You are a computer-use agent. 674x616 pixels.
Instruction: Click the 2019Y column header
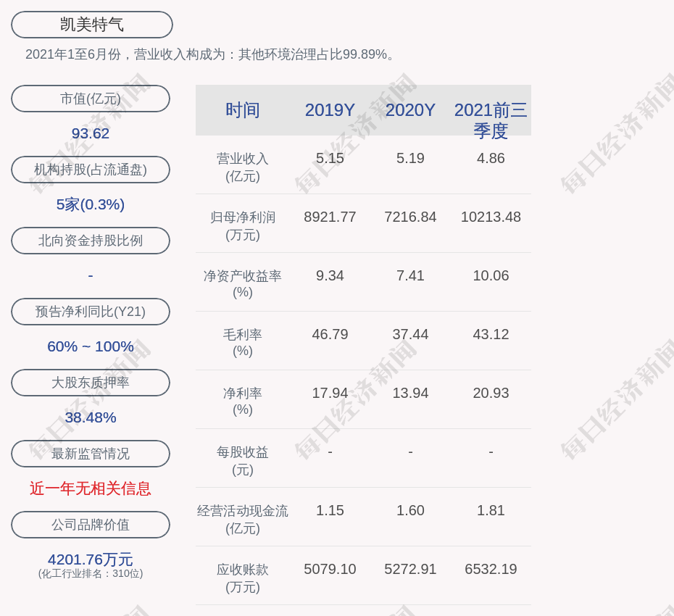pyautogui.click(x=330, y=110)
